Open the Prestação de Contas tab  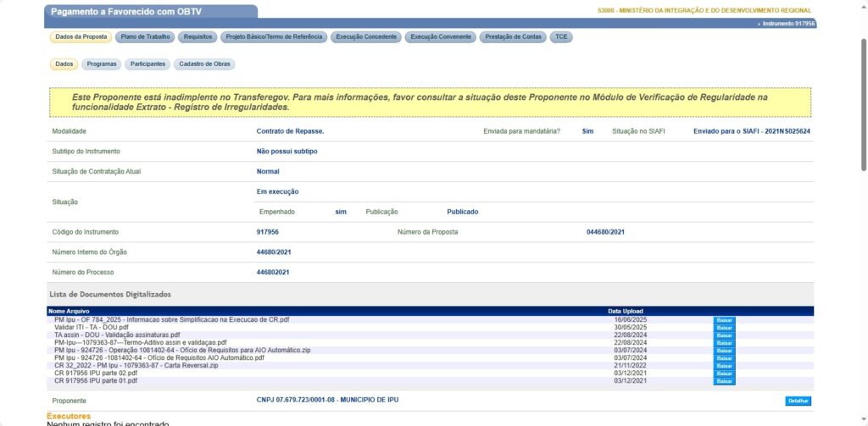click(513, 37)
